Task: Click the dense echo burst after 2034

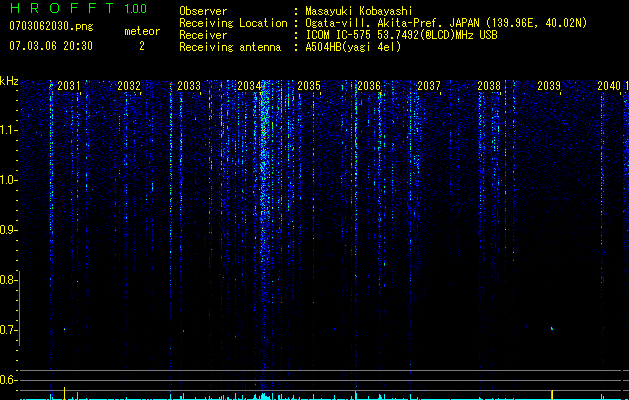Action: (264, 201)
